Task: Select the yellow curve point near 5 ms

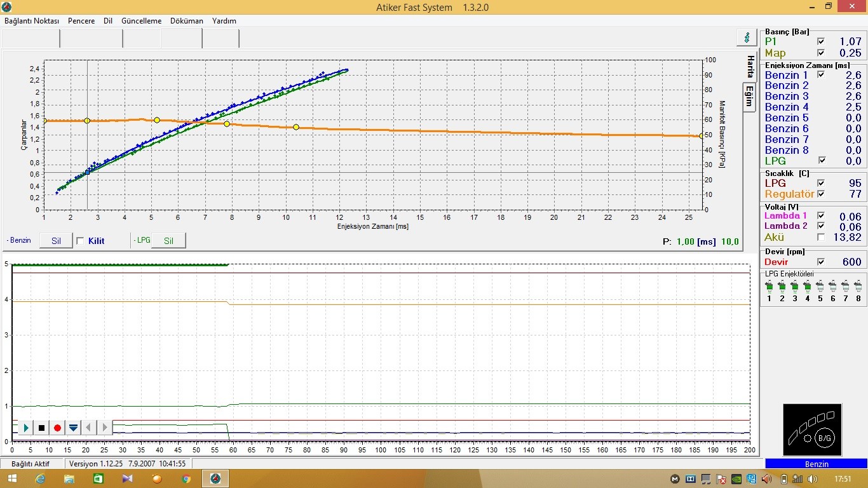Action: click(x=157, y=120)
